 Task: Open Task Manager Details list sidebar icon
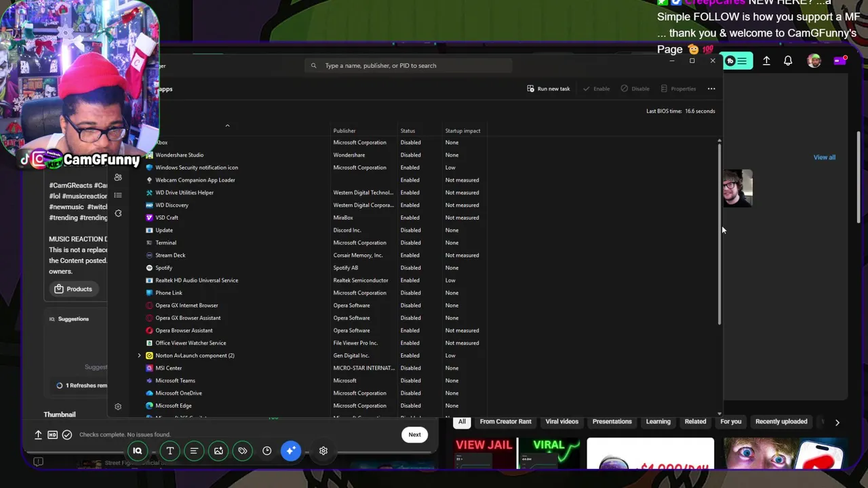[x=118, y=195]
